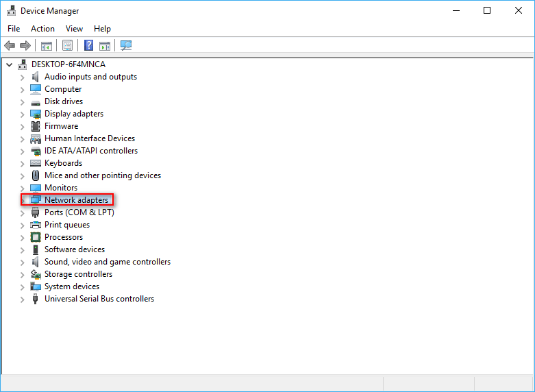535x392 pixels.
Task: Click the blue Help question mark icon
Action: 89,45
